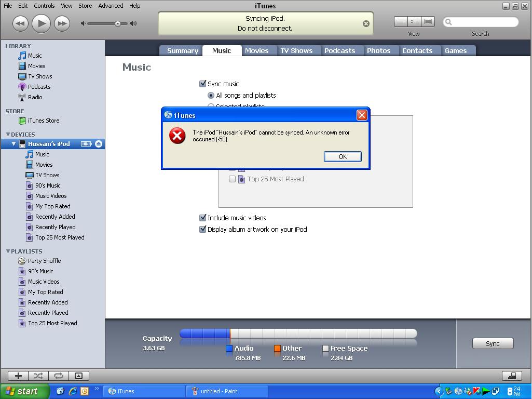Show or hide the artwork viewer button
The image size is (532, 399).
coord(79,376)
